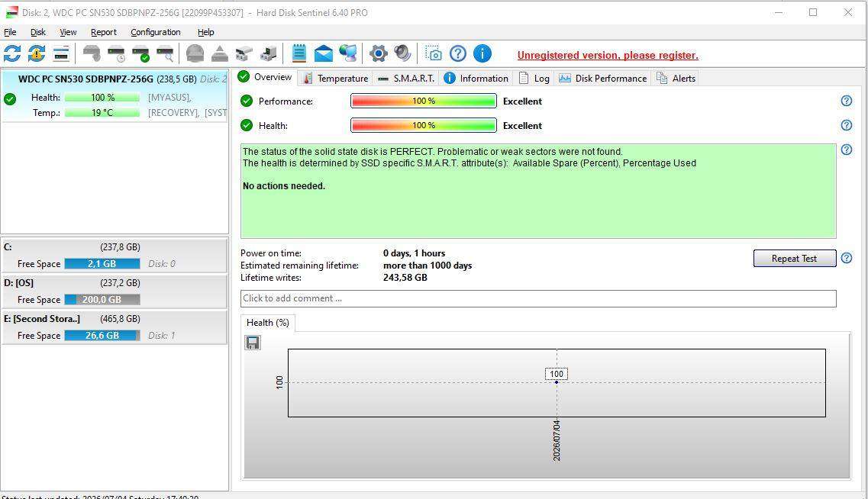Viewport: 868px width, 499px height.
Task: Click the Temp. 19 °C bar in the left panel
Action: [102, 113]
